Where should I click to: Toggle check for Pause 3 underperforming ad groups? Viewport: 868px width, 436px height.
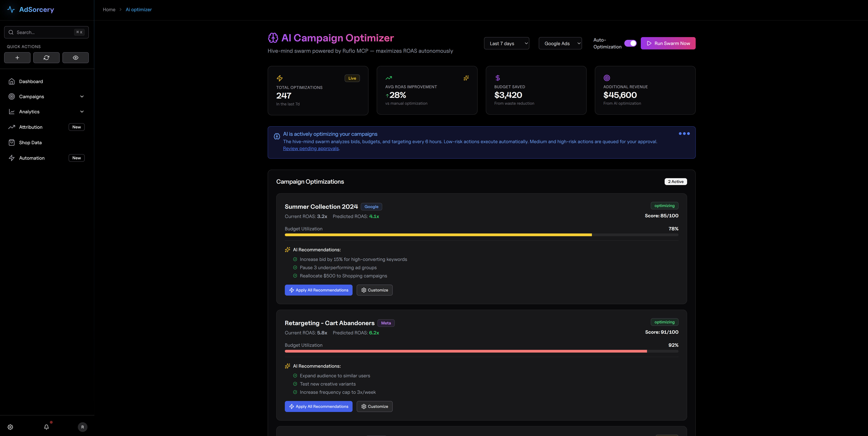(x=295, y=267)
